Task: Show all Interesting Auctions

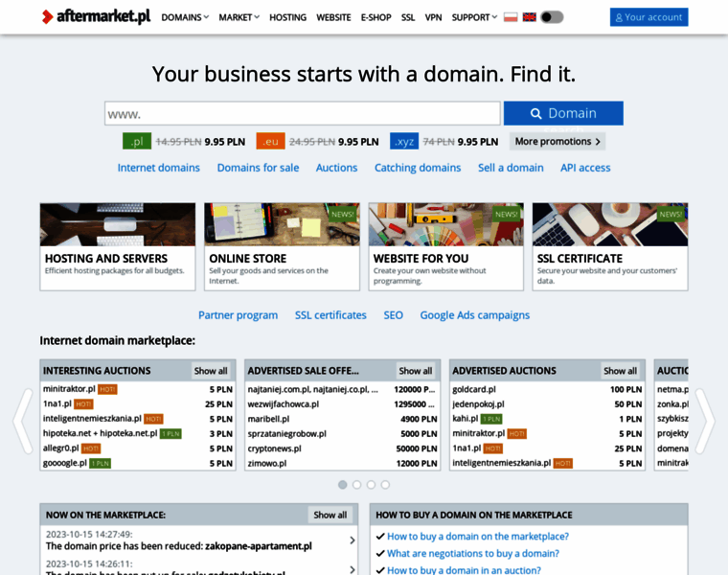Action: tap(211, 371)
